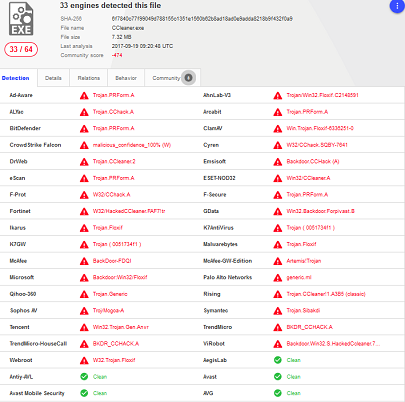
Task: Click the warning icon for Microsoft
Action: (x=84, y=278)
